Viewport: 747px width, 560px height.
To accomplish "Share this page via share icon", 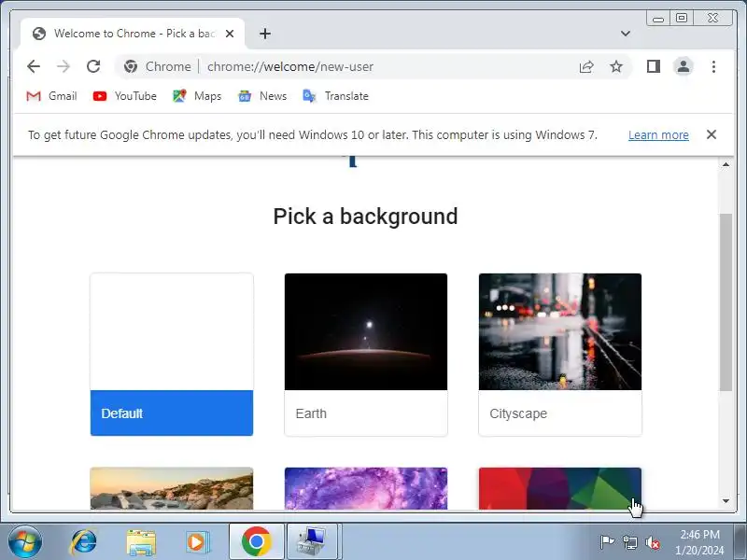I will tap(586, 66).
